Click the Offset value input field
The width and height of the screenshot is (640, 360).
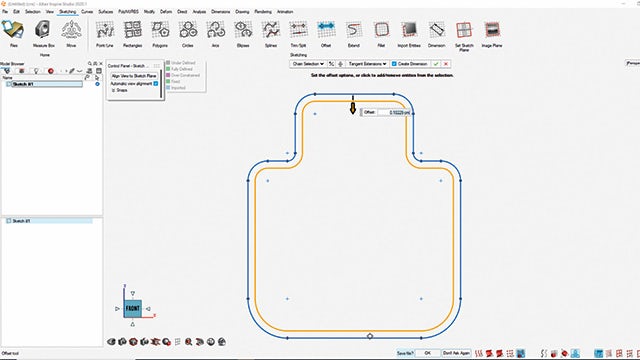coord(393,112)
